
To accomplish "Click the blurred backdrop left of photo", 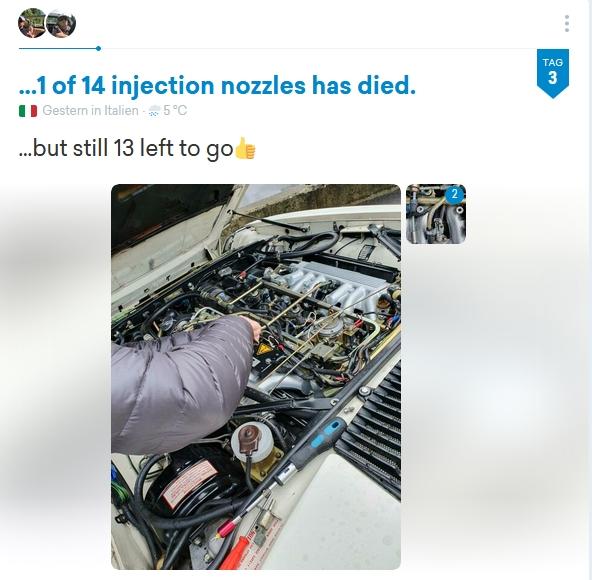I will pyautogui.click(x=55, y=376).
